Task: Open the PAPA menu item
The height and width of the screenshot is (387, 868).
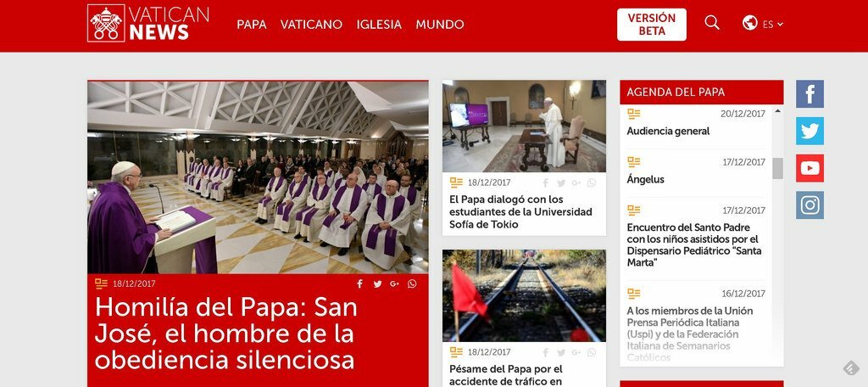Action: tap(251, 25)
